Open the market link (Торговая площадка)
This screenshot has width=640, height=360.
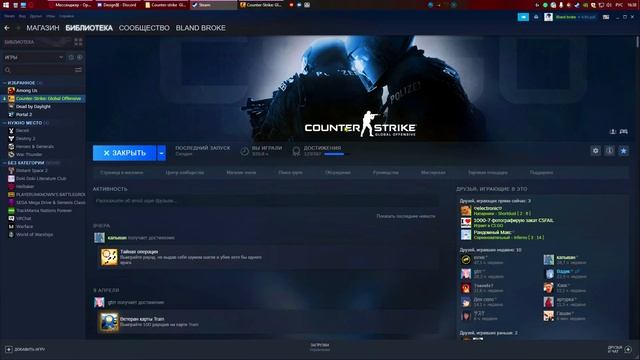[488, 173]
